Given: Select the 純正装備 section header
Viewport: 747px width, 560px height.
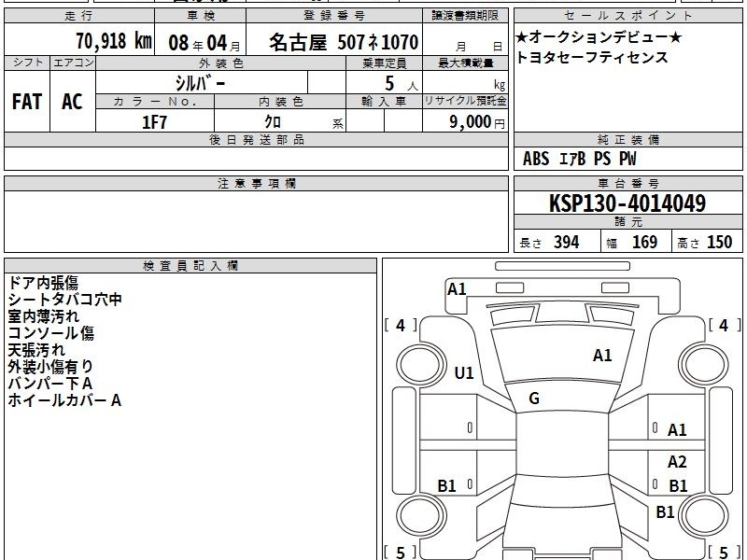Looking at the screenshot, I should coord(627,140).
